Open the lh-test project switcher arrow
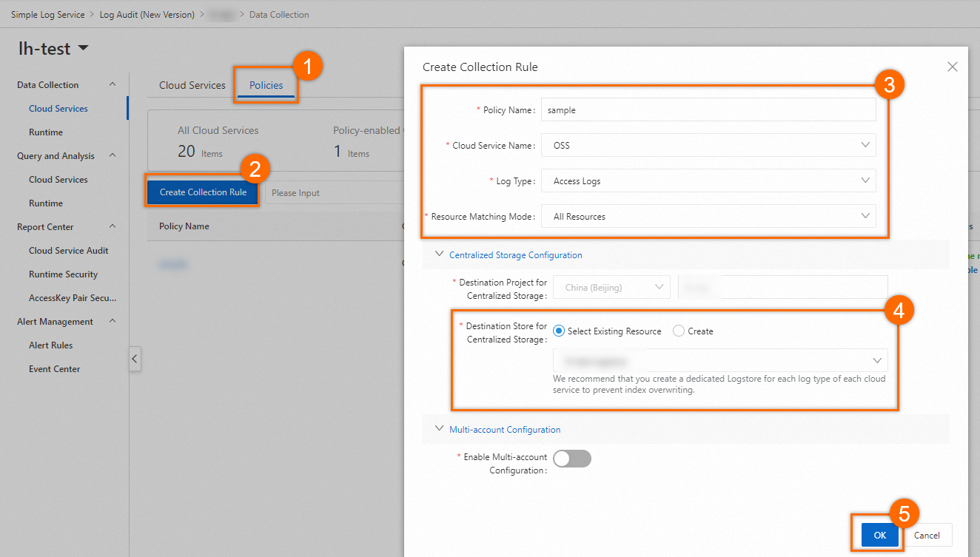Image resolution: width=980 pixels, height=557 pixels. (x=83, y=49)
